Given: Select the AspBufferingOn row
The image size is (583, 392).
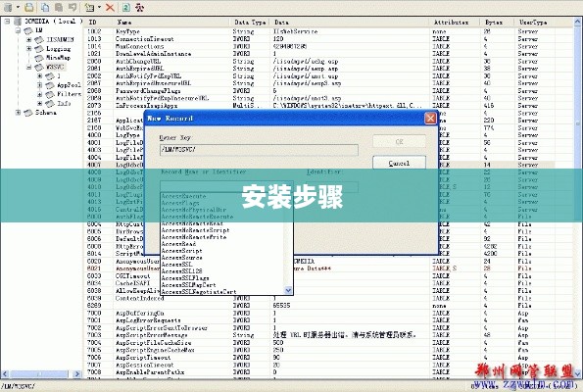Looking at the screenshot, I should [319, 314].
